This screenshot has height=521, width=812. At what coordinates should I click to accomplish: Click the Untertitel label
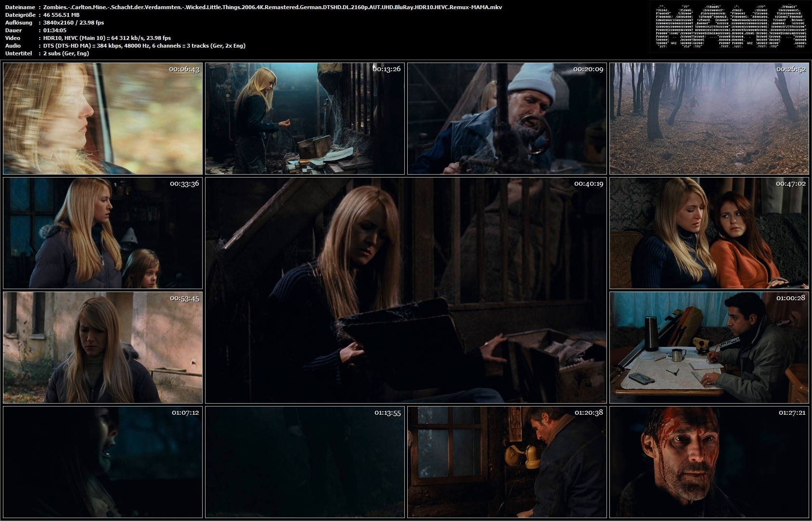tap(18, 53)
